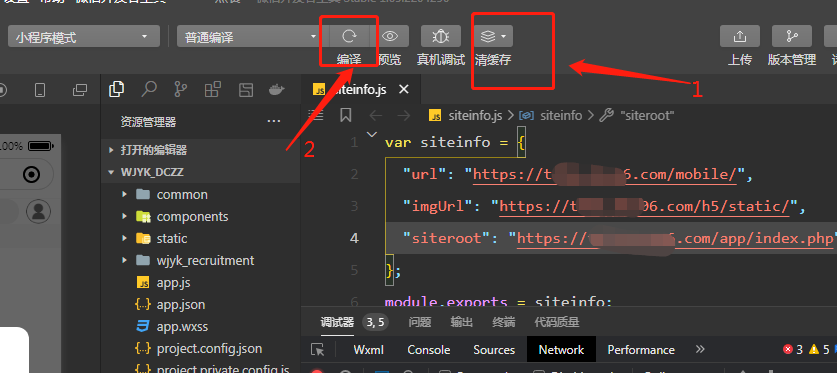Click the imgUrl link on line 3
This screenshot has height=373, width=837.
tap(644, 206)
